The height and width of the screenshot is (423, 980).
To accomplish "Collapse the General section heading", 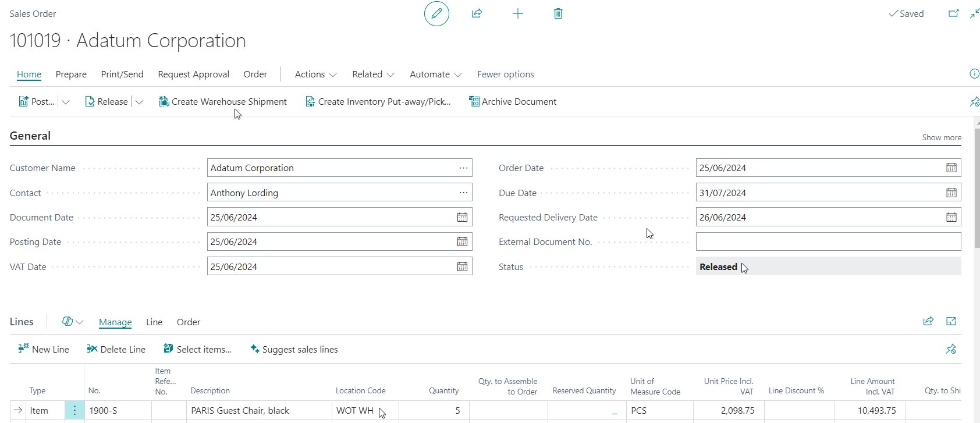I will tap(30, 136).
